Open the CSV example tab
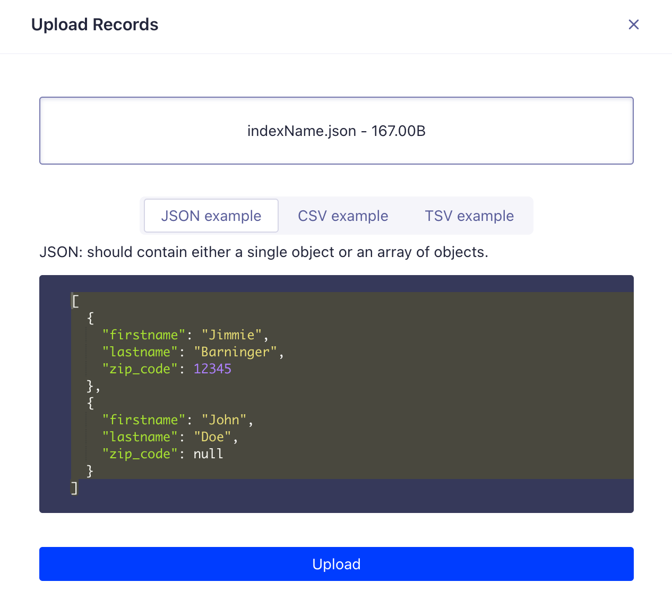672x616 pixels. point(343,216)
